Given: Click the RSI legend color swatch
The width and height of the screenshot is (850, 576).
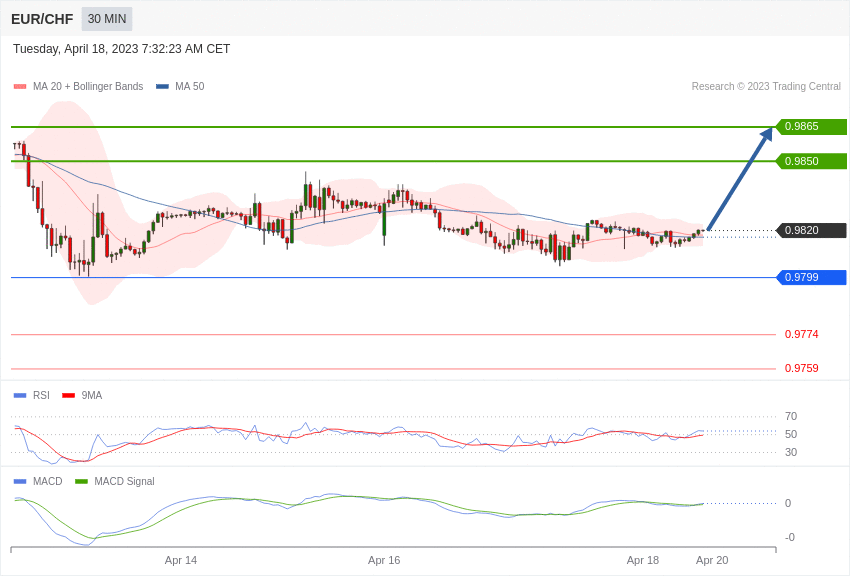Looking at the screenshot, I should click(20, 396).
